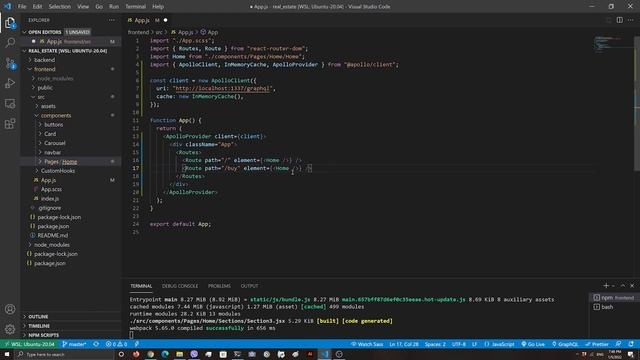Screen dimensions: 640x360
Task: Open the Selection menu
Action: pos(60,7)
